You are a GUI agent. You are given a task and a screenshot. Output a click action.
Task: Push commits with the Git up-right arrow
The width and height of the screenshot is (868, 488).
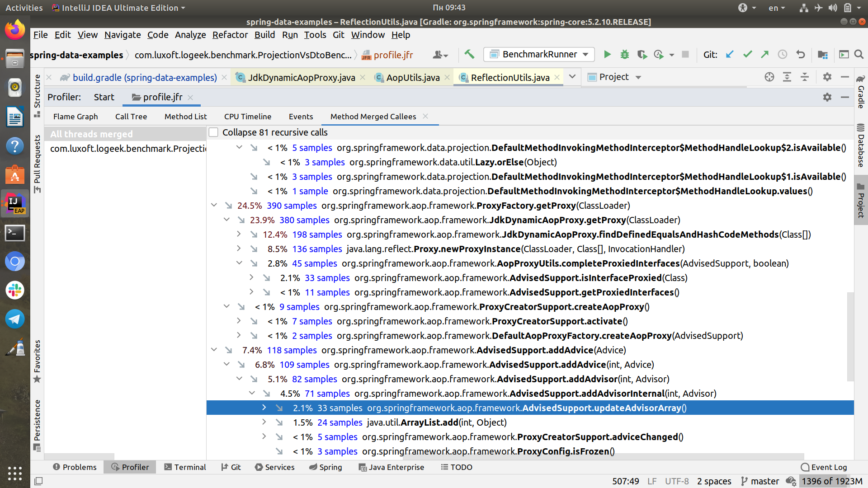pos(764,55)
